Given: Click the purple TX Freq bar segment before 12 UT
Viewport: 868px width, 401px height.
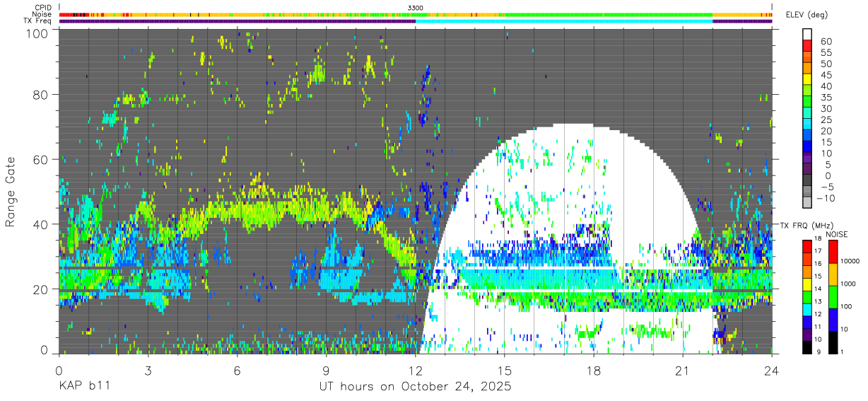Looking at the screenshot, I should (x=237, y=21).
